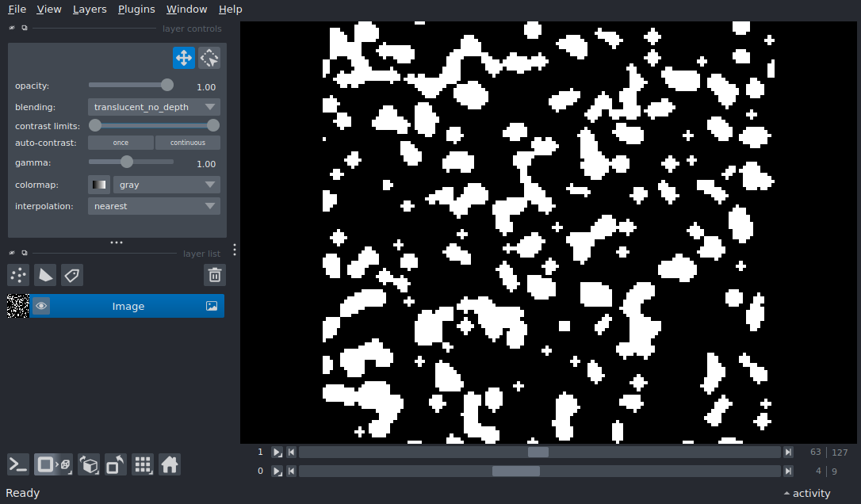861x504 pixels.
Task: Open the Plugins menu
Action: (x=136, y=10)
